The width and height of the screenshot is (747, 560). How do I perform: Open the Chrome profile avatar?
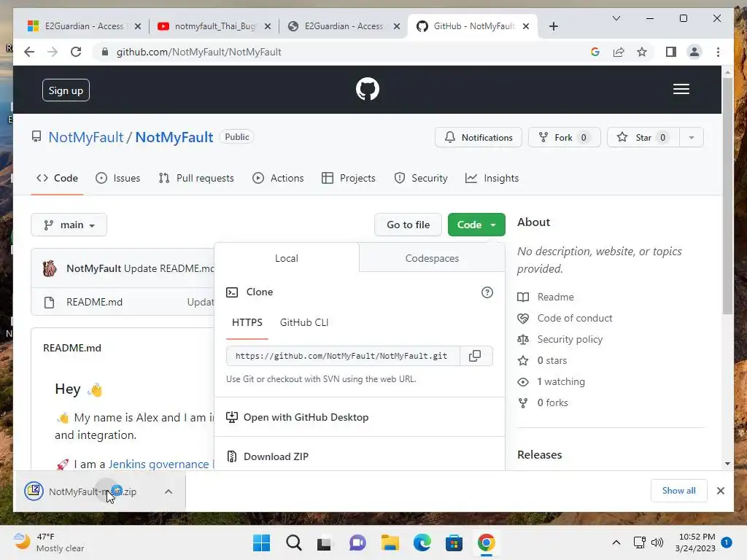(694, 52)
